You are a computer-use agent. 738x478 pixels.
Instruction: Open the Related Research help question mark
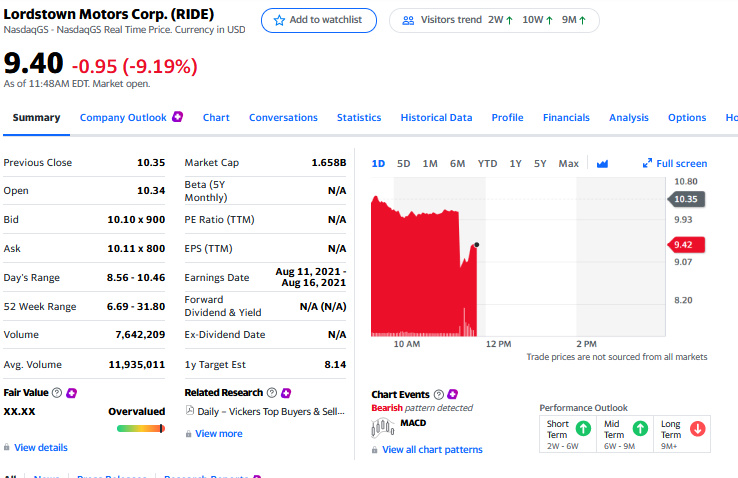pyautogui.click(x=272, y=392)
